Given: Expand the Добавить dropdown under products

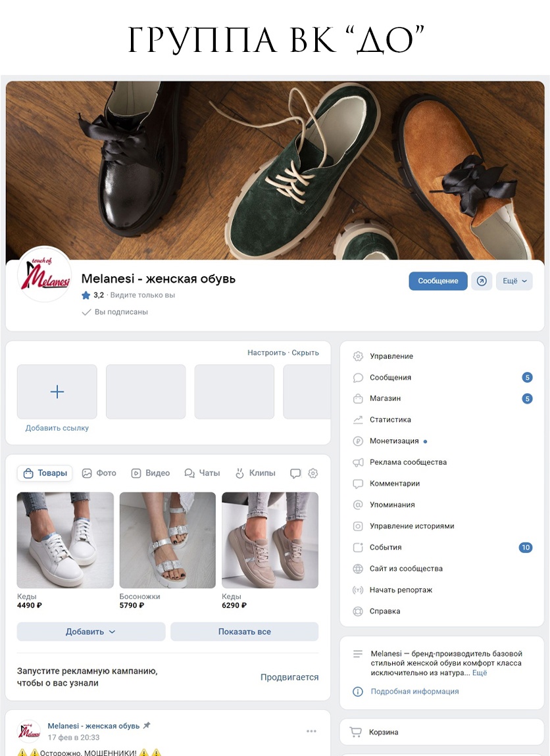Looking at the screenshot, I should [91, 632].
